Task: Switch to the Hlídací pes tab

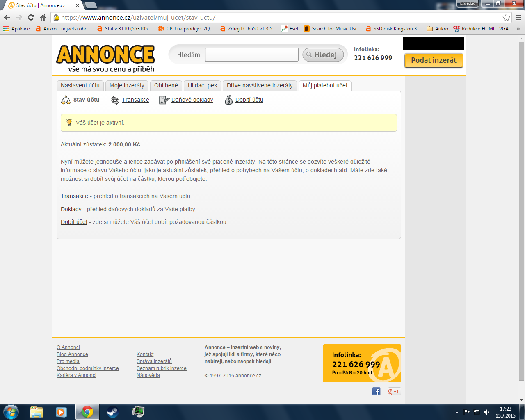Action: click(x=202, y=85)
